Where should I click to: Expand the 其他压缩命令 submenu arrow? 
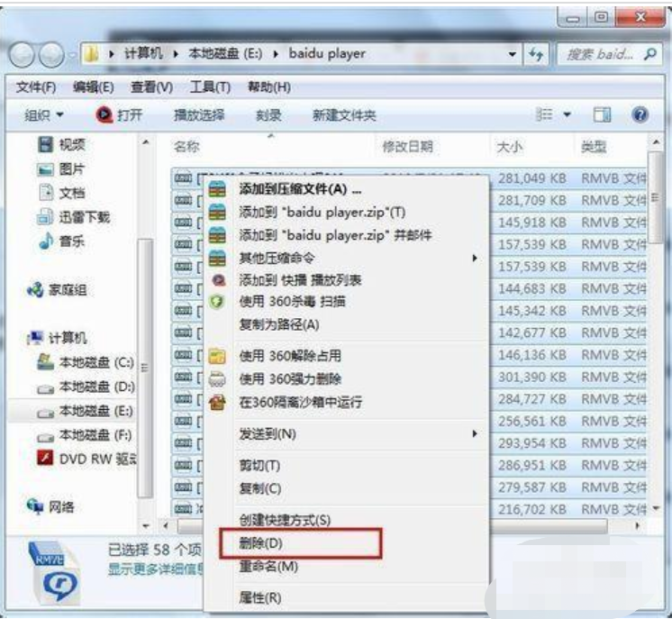(475, 258)
